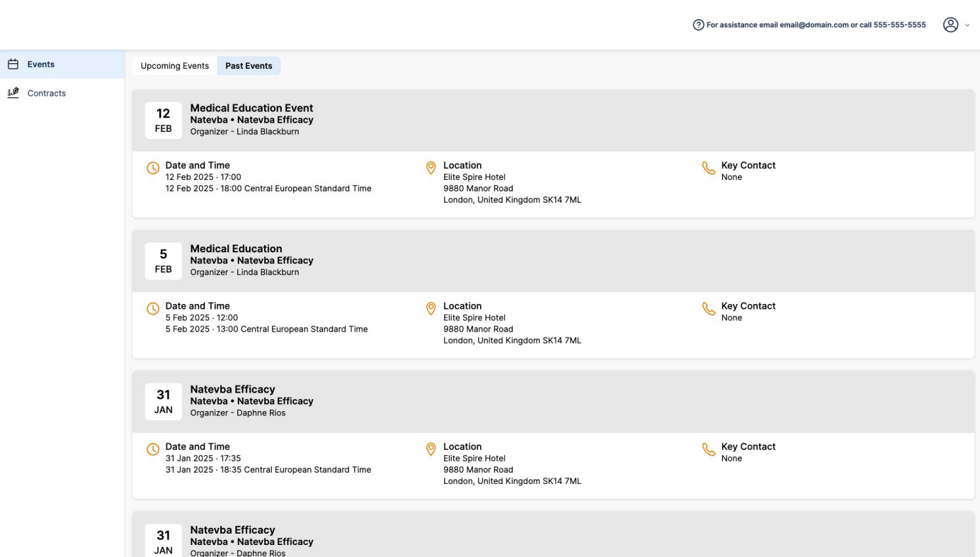
Task: Switch to the Upcoming Events tab
Action: pyautogui.click(x=174, y=66)
